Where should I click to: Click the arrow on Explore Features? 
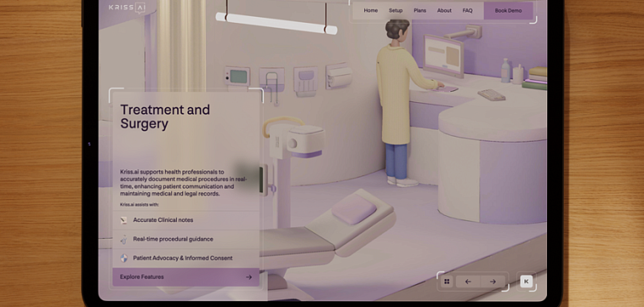point(249,277)
